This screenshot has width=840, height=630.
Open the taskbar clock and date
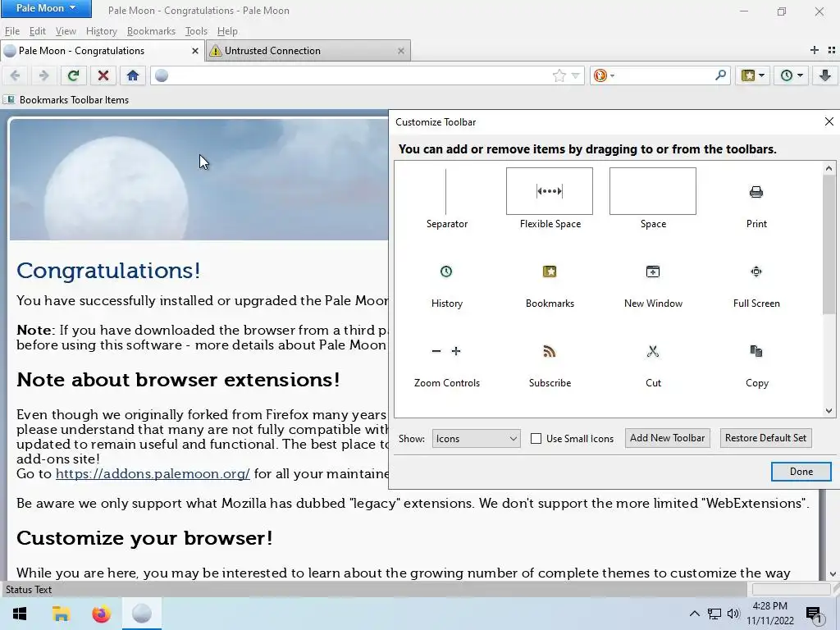[769, 614]
